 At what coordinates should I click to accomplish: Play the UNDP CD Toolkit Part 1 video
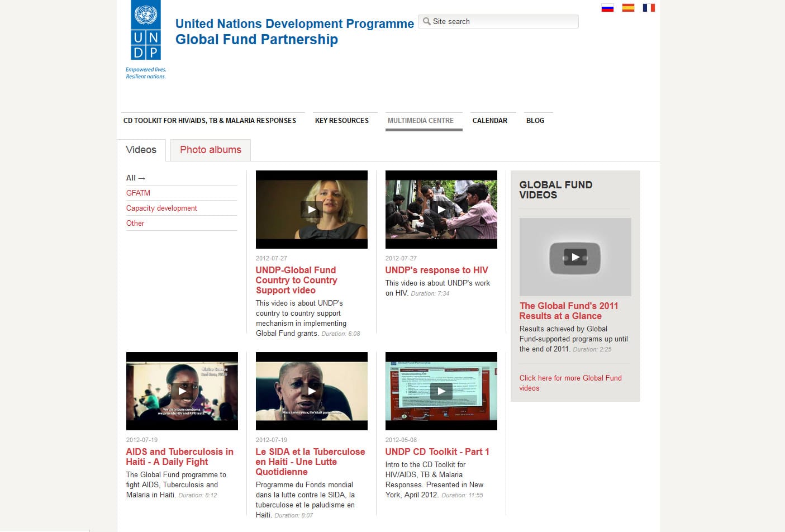(x=441, y=391)
